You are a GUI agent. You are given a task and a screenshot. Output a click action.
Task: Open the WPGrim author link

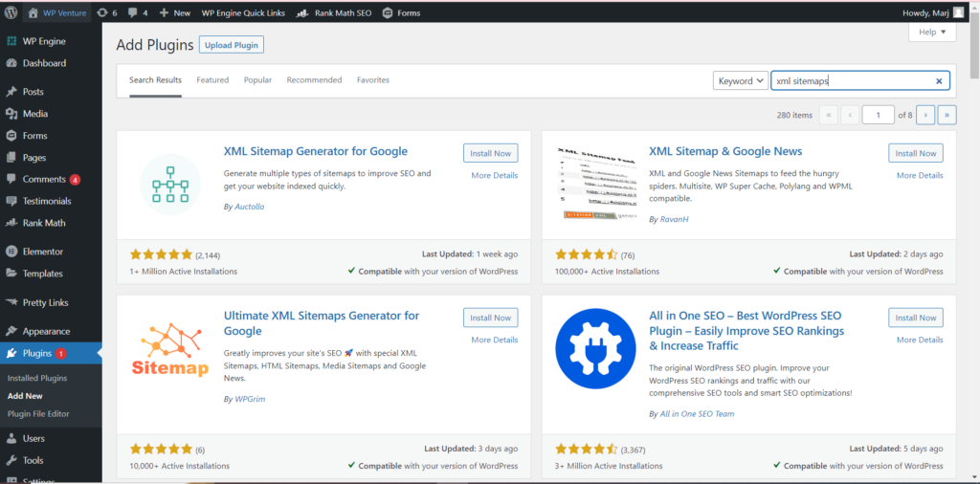[250, 399]
